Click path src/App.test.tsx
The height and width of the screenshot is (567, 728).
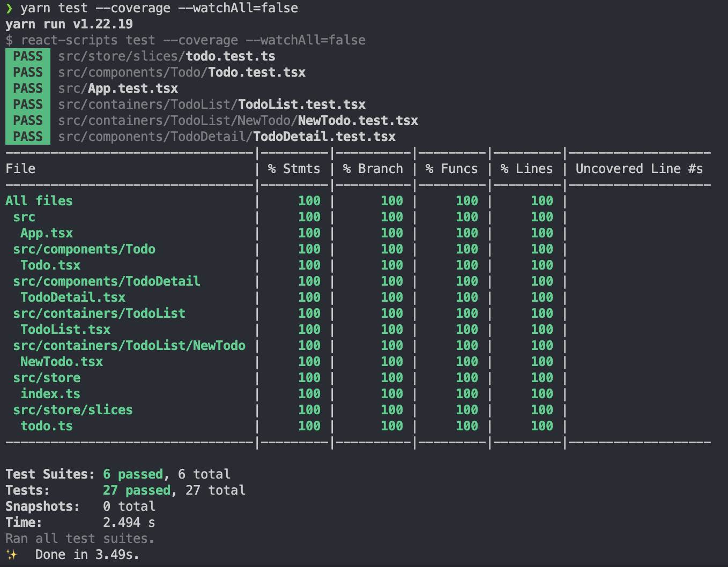(x=118, y=88)
